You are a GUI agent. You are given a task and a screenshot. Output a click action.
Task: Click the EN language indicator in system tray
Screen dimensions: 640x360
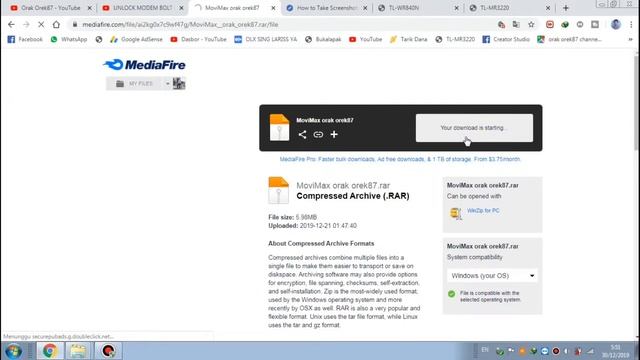coord(485,350)
